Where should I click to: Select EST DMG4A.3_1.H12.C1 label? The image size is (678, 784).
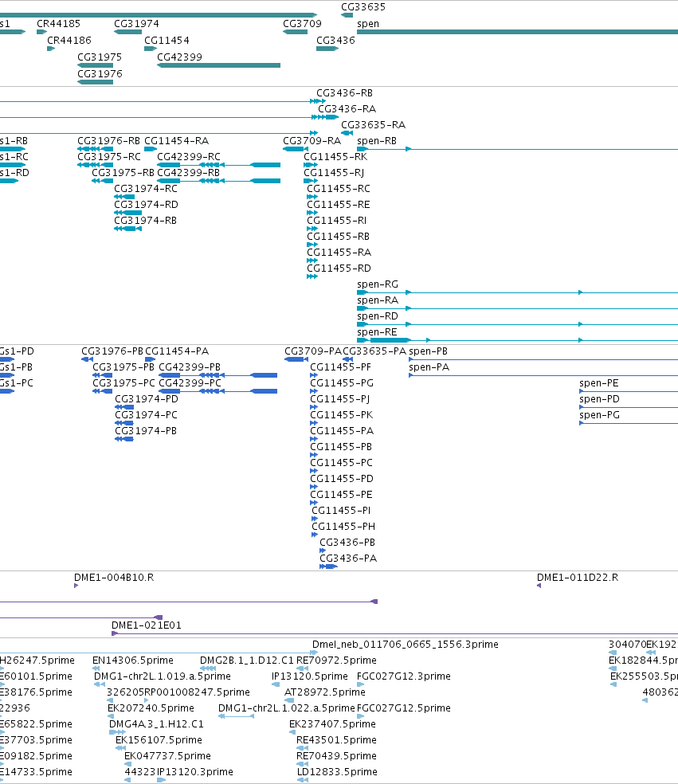(x=156, y=724)
